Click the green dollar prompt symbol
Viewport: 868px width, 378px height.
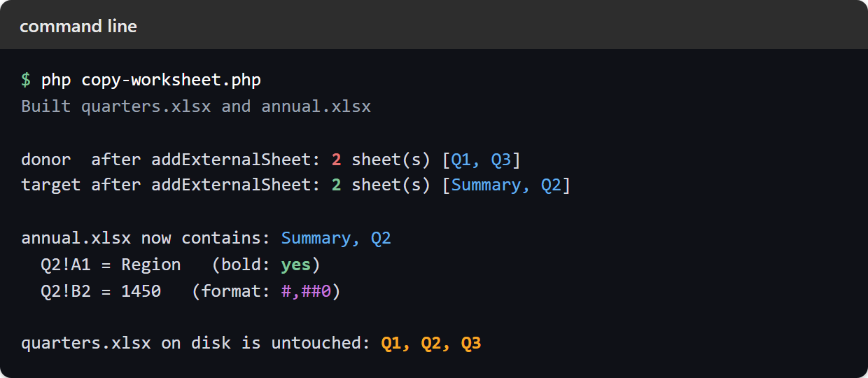pyautogui.click(x=26, y=80)
